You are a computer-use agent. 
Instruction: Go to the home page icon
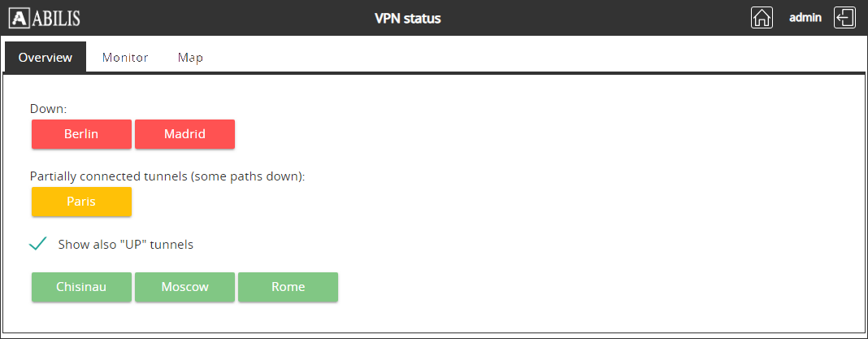[762, 18]
